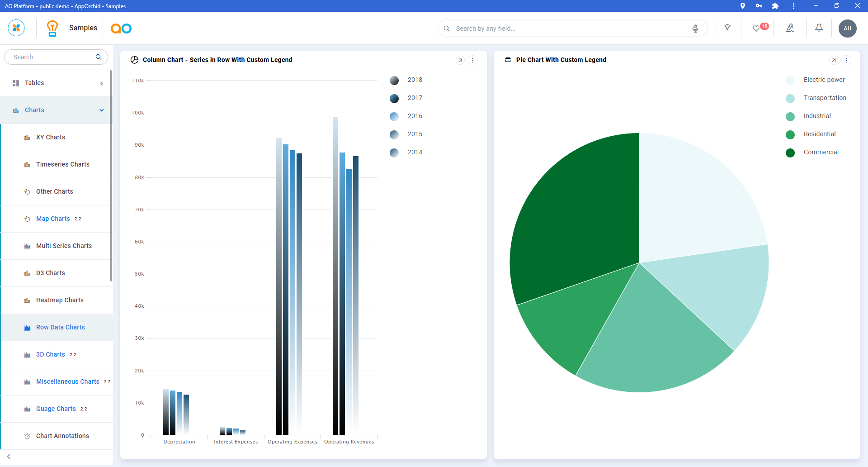The image size is (868, 467).
Task: Open Pie Chart panel options menu
Action: tap(846, 60)
